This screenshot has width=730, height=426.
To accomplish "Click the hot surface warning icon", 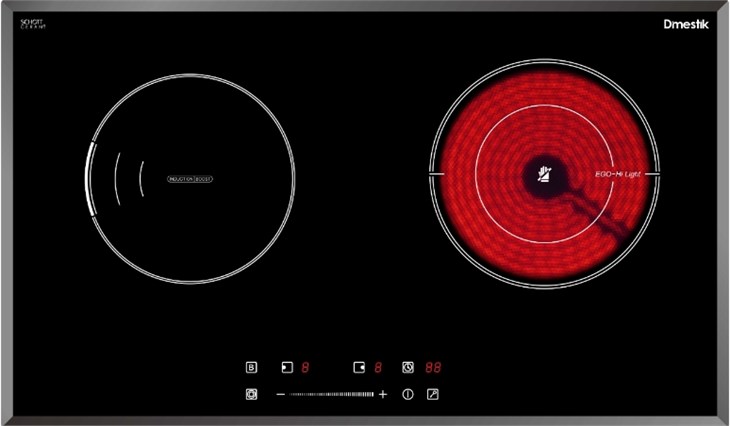I will coord(544,174).
